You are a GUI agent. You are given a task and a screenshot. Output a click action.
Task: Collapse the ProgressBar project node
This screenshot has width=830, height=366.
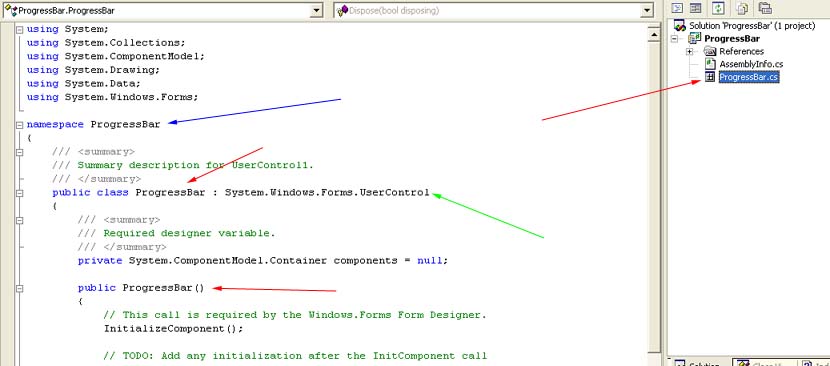674,39
